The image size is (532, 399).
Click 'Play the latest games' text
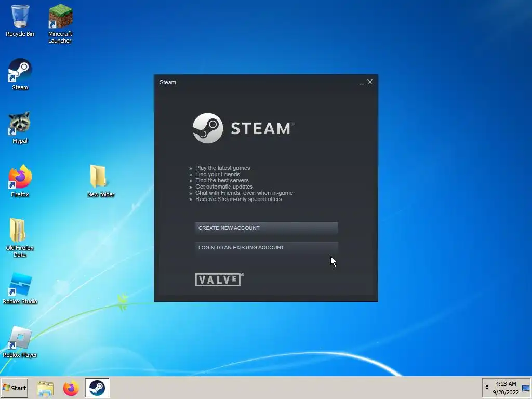click(x=222, y=168)
